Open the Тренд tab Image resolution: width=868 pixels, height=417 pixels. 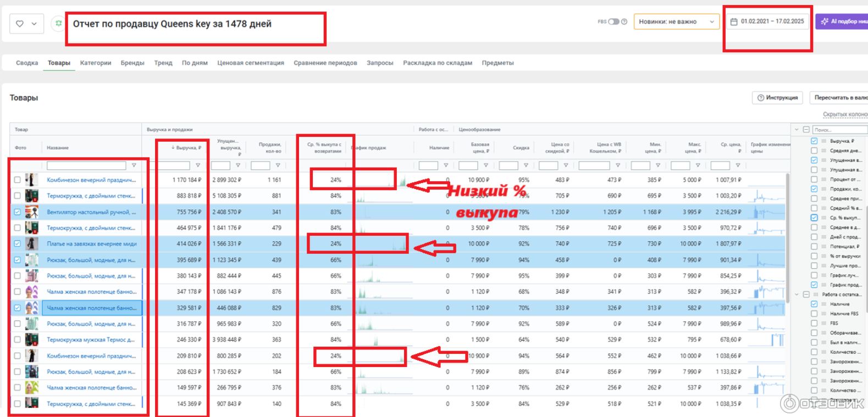pos(163,63)
